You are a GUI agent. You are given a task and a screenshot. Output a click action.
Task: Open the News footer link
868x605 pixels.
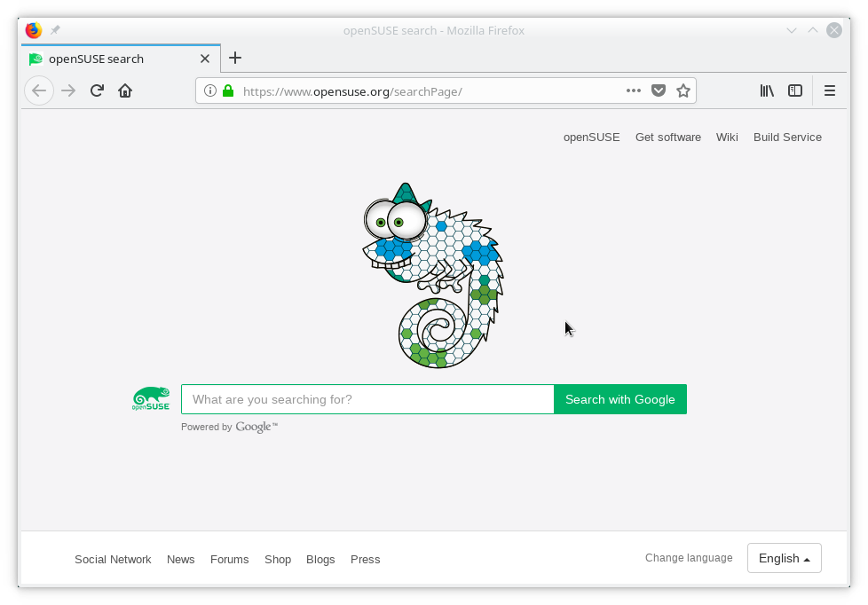(x=180, y=560)
